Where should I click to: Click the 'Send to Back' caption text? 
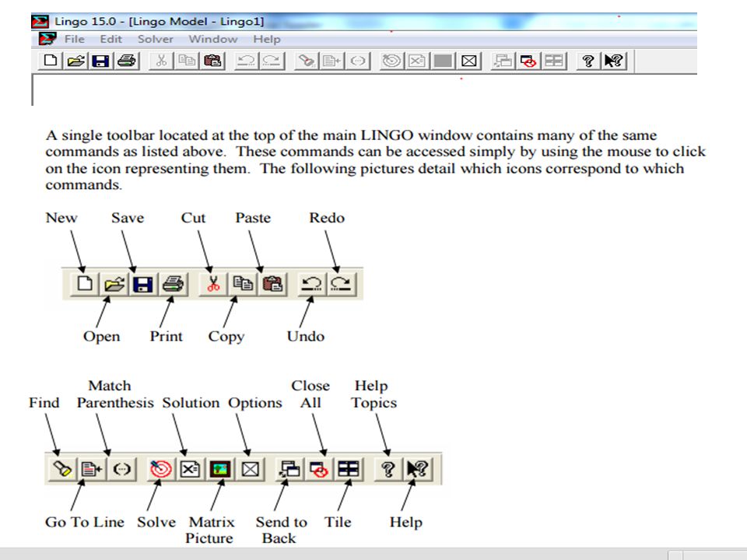(281, 530)
